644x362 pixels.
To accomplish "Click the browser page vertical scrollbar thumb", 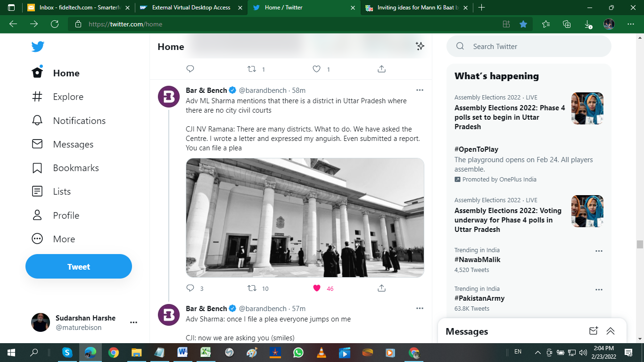I will [640, 244].
